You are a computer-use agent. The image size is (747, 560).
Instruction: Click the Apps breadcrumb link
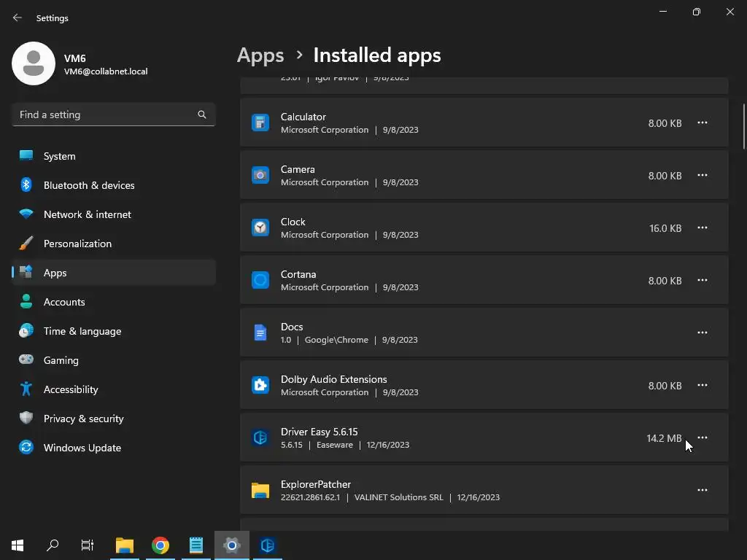[260, 55]
